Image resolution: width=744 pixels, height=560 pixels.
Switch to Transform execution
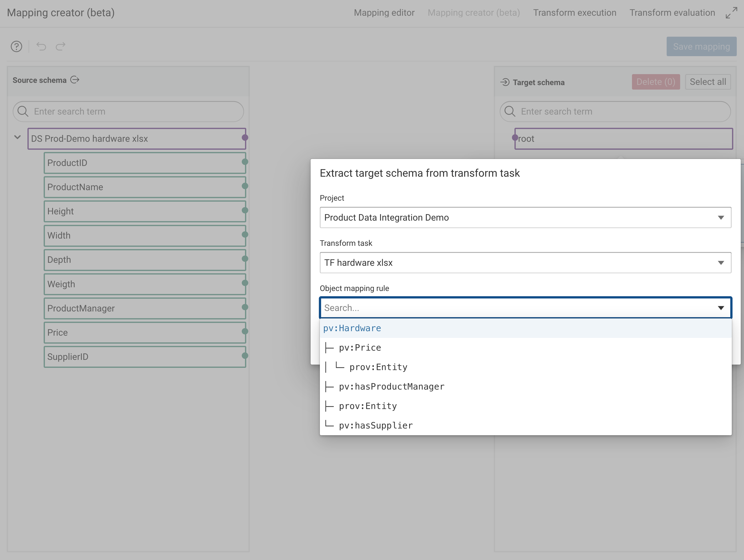point(575,12)
